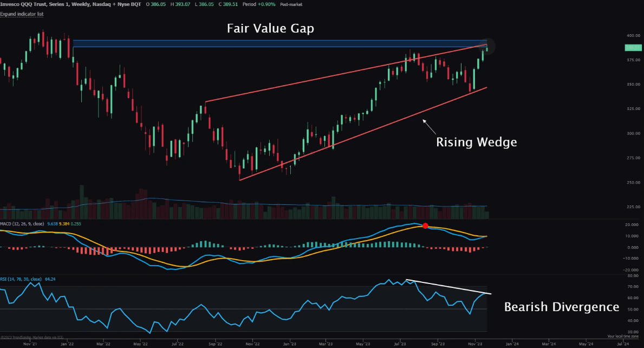
Task: Click the red crossover dot on MACD line
Action: 426,225
